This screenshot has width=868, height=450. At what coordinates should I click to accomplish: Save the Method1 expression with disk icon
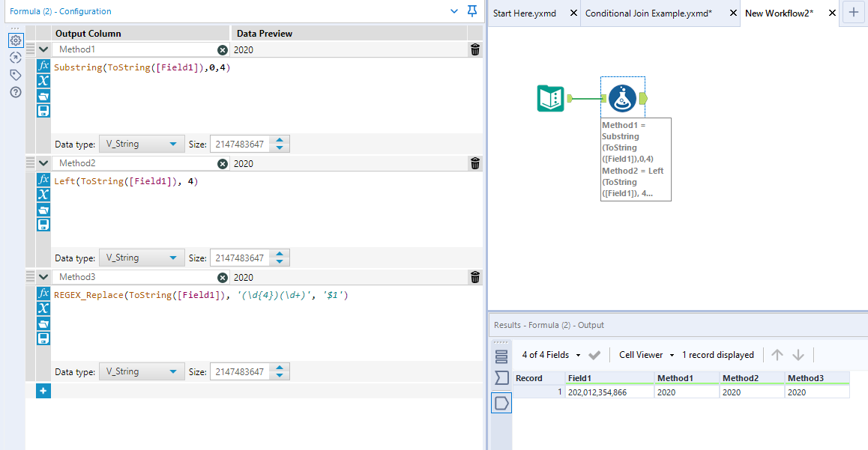pos(43,111)
